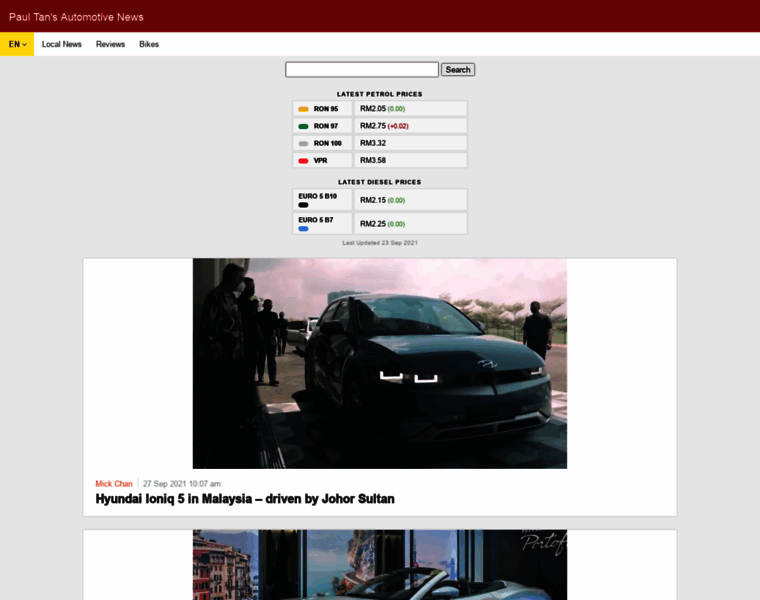The height and width of the screenshot is (600, 760).
Task: Click the blue Euro 5 B7 indicator
Action: click(303, 229)
